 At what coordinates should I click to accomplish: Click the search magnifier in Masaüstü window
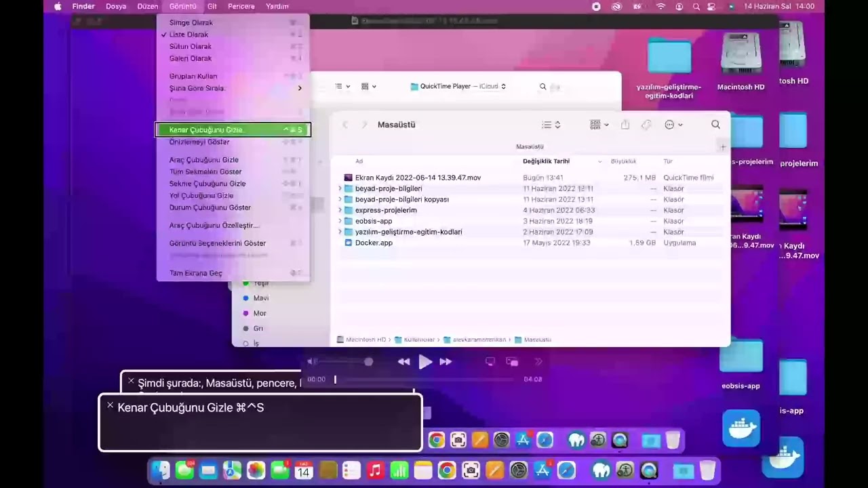click(715, 125)
